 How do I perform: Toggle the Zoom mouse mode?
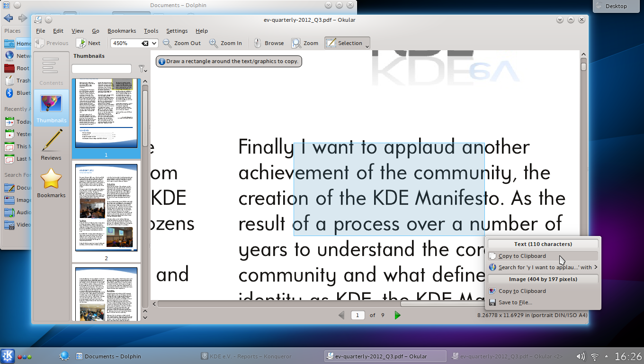pos(305,43)
